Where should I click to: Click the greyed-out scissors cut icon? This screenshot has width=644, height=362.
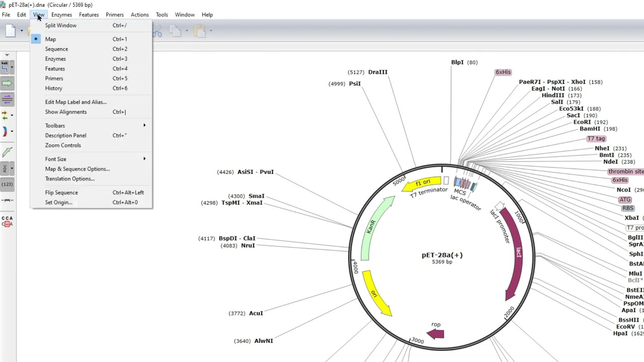click(x=157, y=31)
